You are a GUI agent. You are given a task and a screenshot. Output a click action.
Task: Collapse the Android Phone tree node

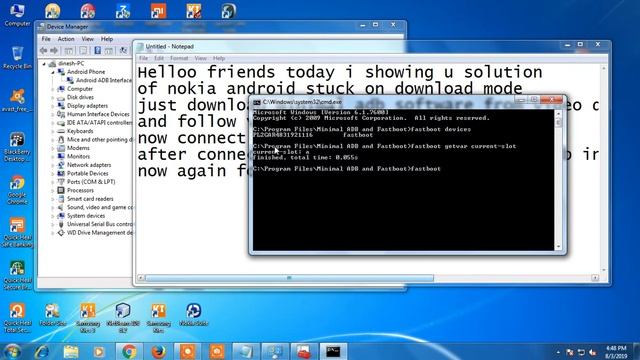tap(53, 72)
